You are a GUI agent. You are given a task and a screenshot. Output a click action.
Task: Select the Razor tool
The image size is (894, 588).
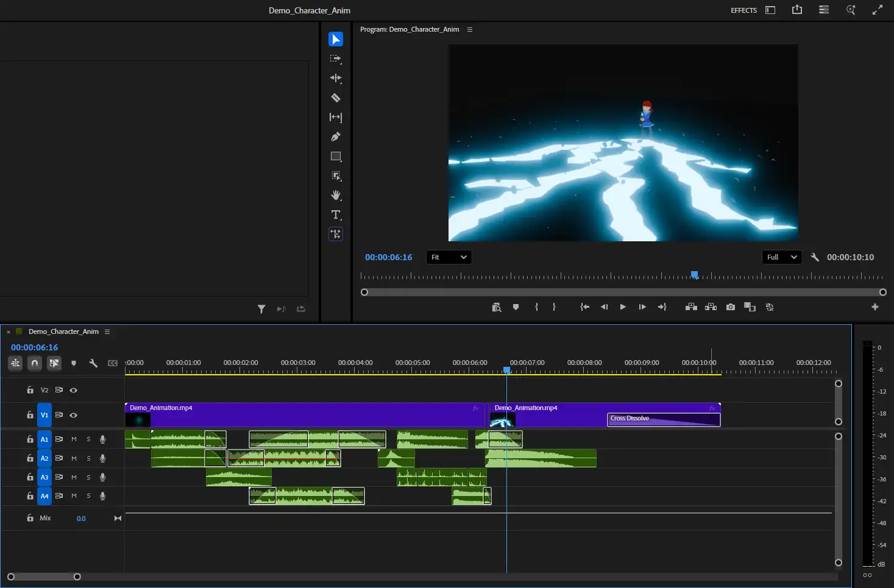(336, 97)
